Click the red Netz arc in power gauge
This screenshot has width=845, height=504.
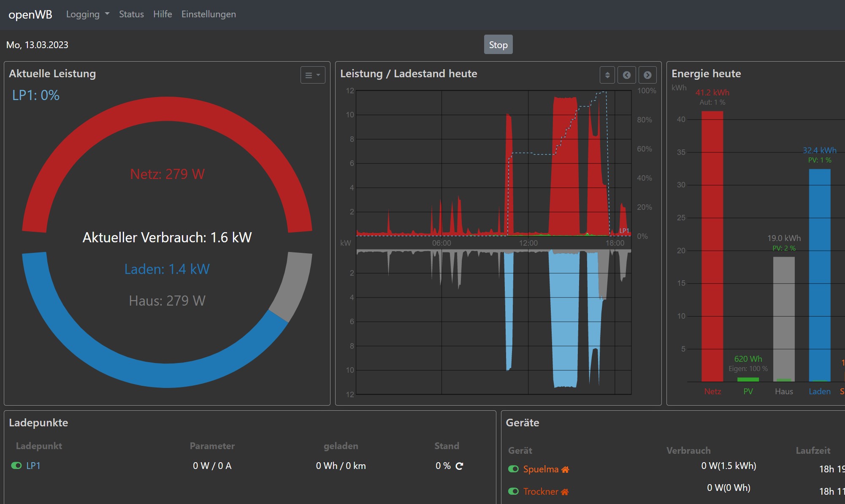[167, 110]
